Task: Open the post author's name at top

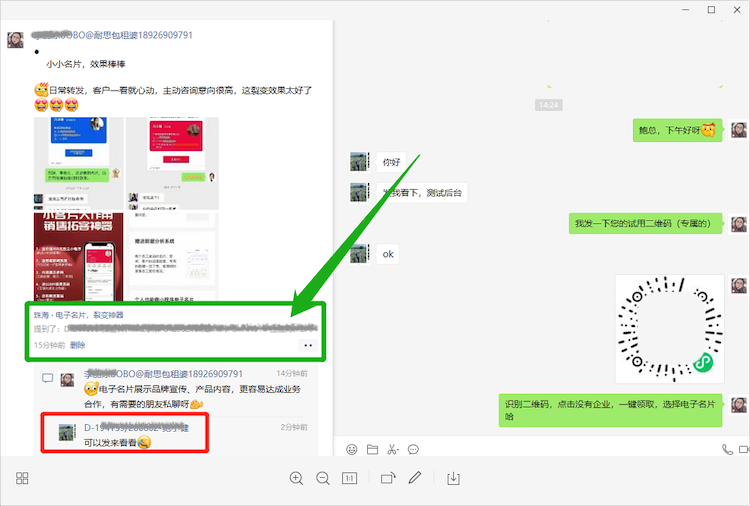Action: coord(112,35)
